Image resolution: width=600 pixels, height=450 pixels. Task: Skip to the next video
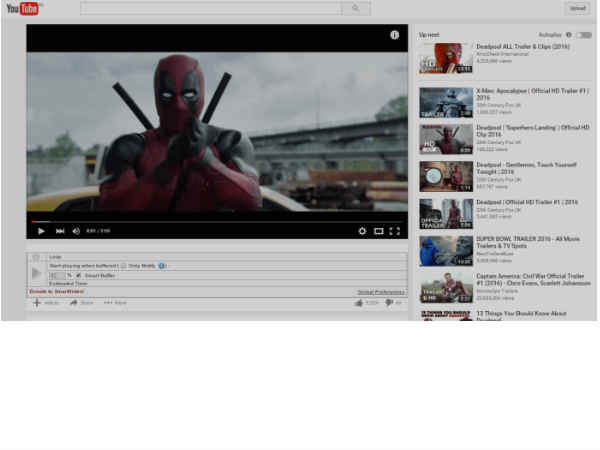coord(60,231)
